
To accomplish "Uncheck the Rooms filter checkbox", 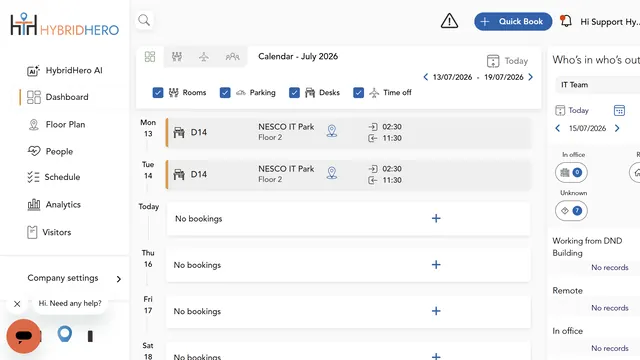I will (x=158, y=93).
